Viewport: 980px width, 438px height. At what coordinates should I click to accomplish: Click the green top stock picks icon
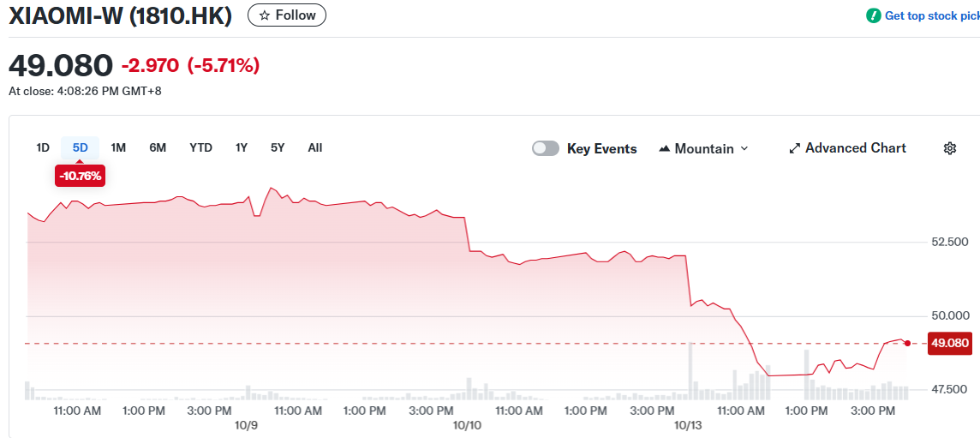pyautogui.click(x=873, y=15)
